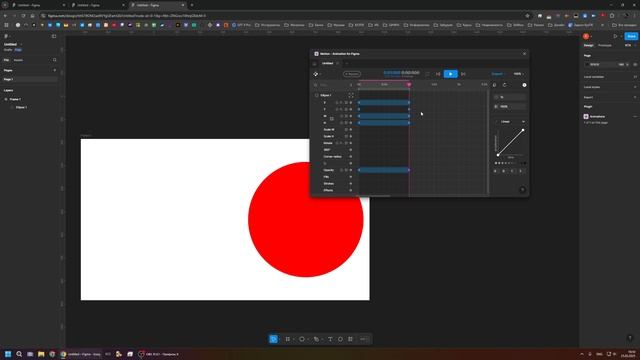Viewport: 640px width, 360px height.
Task: Add a Local style with plus icon
Action: click(x=635, y=87)
